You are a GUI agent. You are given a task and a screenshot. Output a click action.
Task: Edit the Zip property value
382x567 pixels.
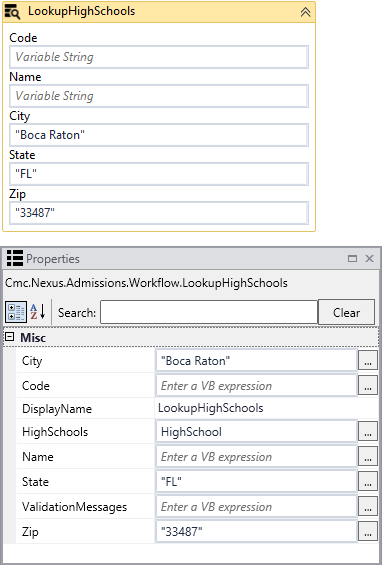pyautogui.click(x=256, y=532)
